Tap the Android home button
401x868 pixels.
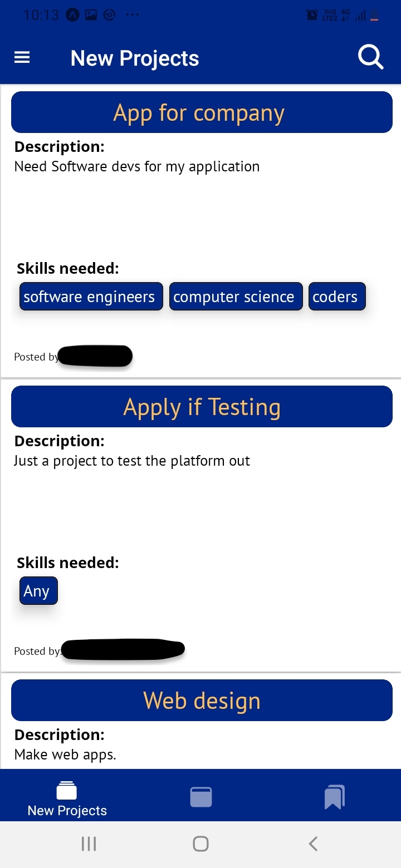pyautogui.click(x=200, y=844)
